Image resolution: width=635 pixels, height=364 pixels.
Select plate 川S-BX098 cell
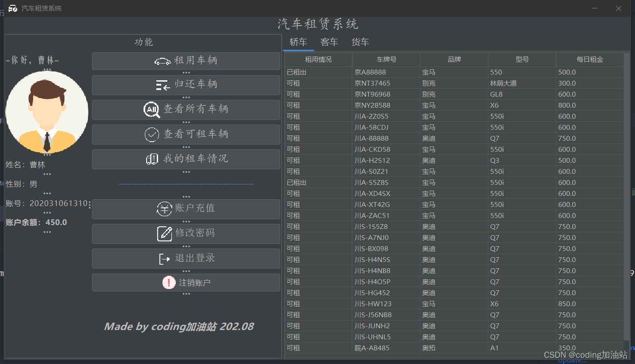[386, 248]
